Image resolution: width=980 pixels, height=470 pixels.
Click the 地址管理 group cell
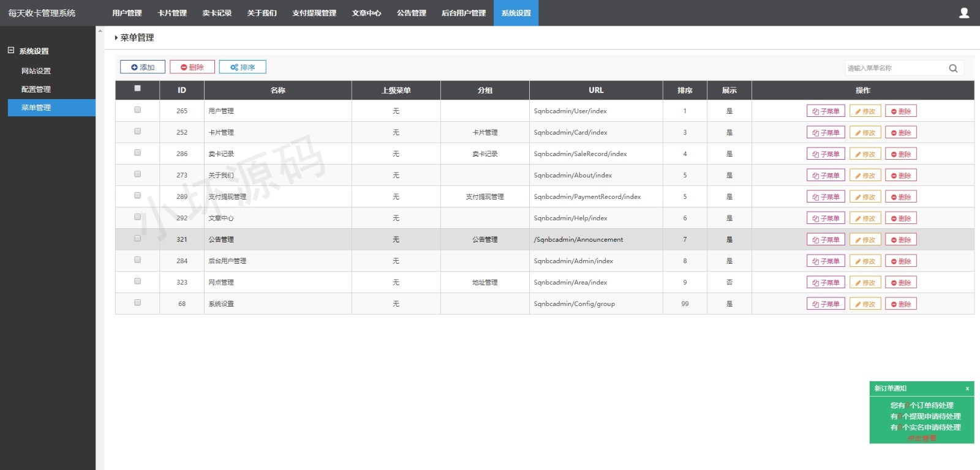[485, 282]
